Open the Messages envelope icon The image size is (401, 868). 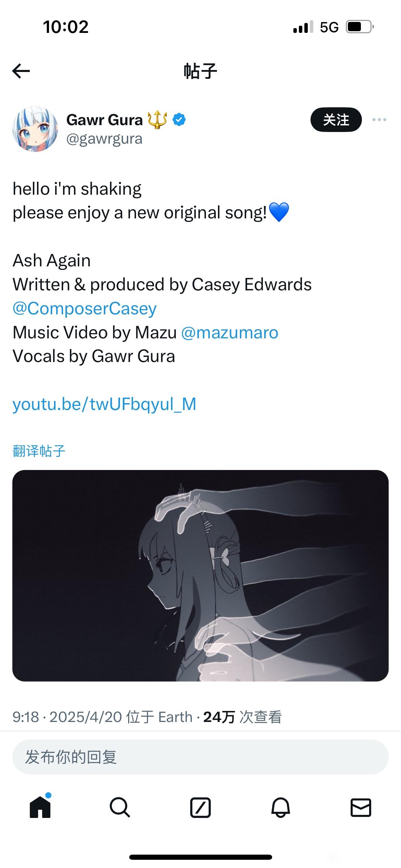pyautogui.click(x=361, y=807)
